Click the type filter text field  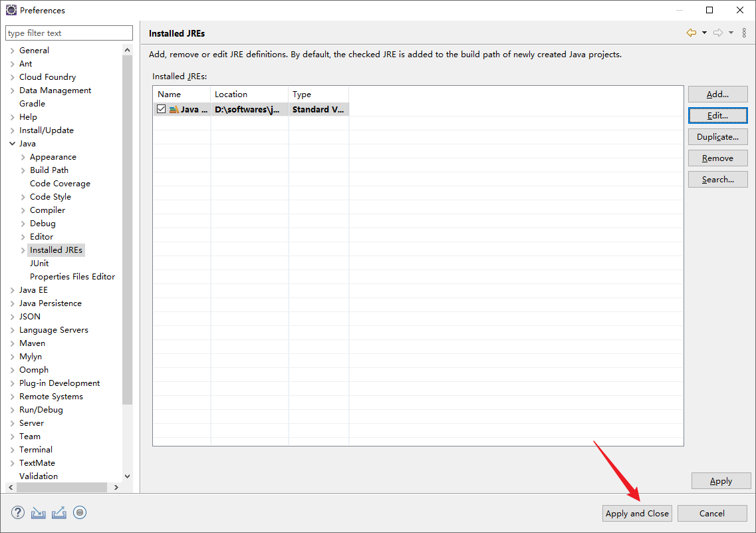(69, 33)
